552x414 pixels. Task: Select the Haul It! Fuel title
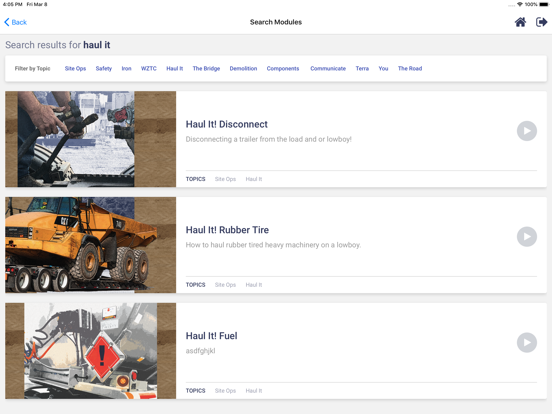point(211,336)
